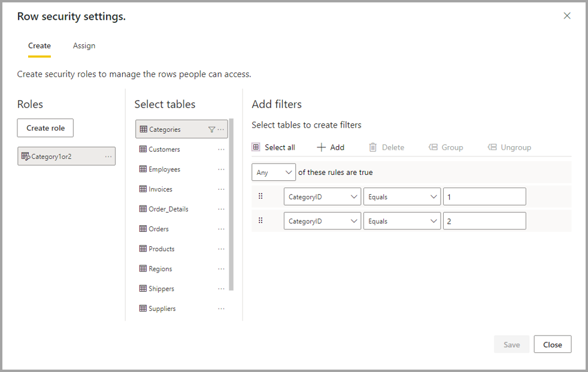Open the Any/All rules dropdown
The height and width of the screenshot is (372, 588).
(x=274, y=172)
